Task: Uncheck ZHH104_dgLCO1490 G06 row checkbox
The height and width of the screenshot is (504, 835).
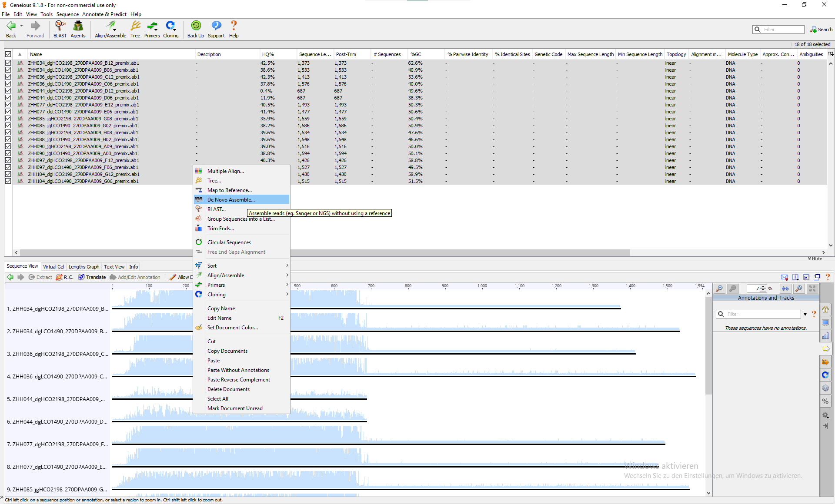Action: point(8,181)
